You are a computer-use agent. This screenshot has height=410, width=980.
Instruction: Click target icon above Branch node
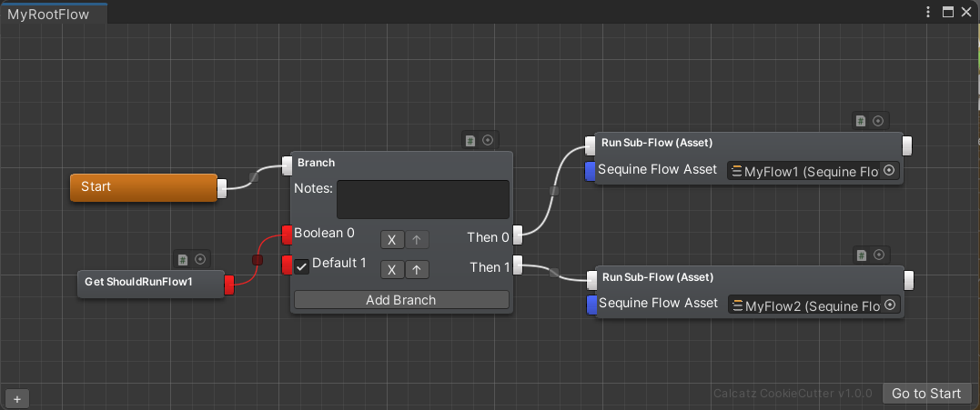(488, 140)
